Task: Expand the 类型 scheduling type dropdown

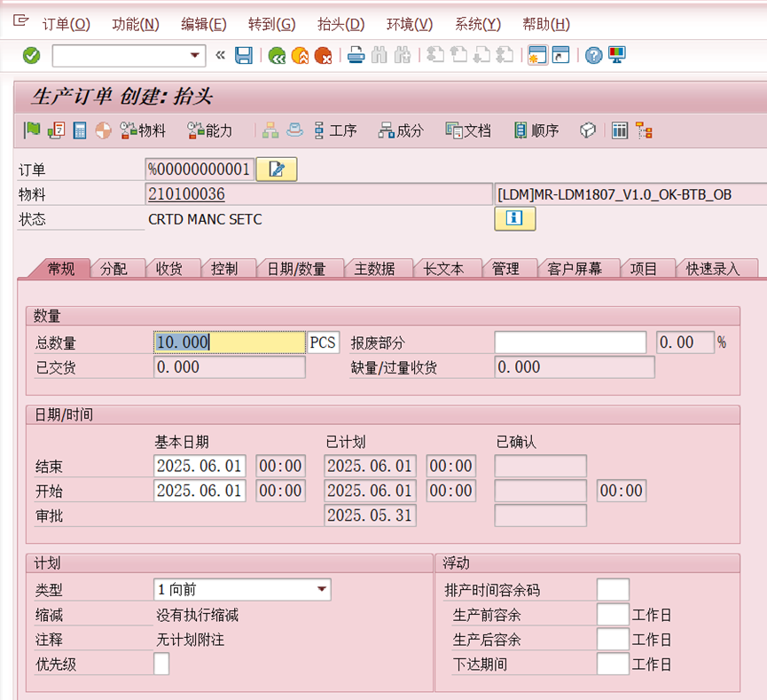Action: coord(321,589)
